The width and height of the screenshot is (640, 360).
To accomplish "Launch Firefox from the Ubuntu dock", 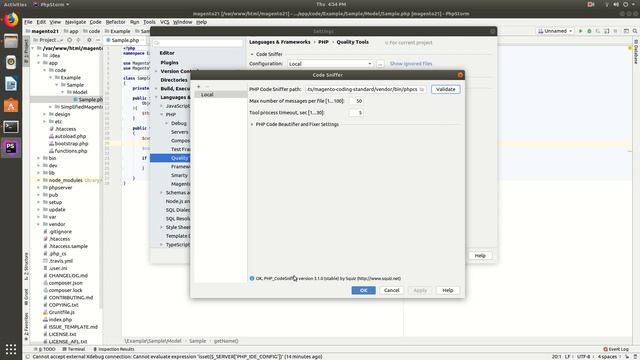I will (x=11, y=20).
